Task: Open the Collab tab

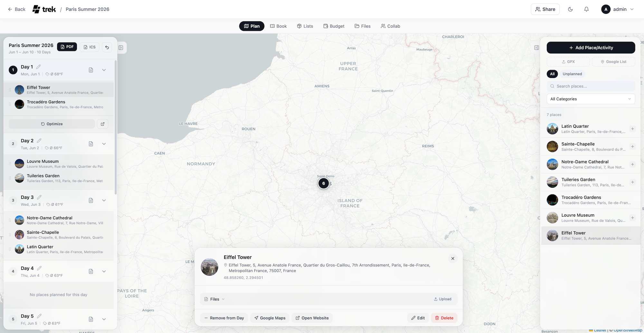Action: coord(390,26)
